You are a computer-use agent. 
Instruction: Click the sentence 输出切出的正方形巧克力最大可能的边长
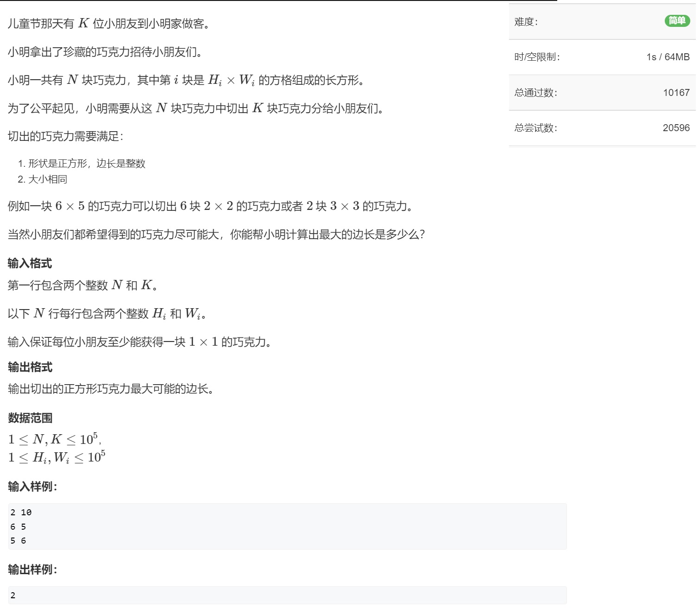(111, 389)
